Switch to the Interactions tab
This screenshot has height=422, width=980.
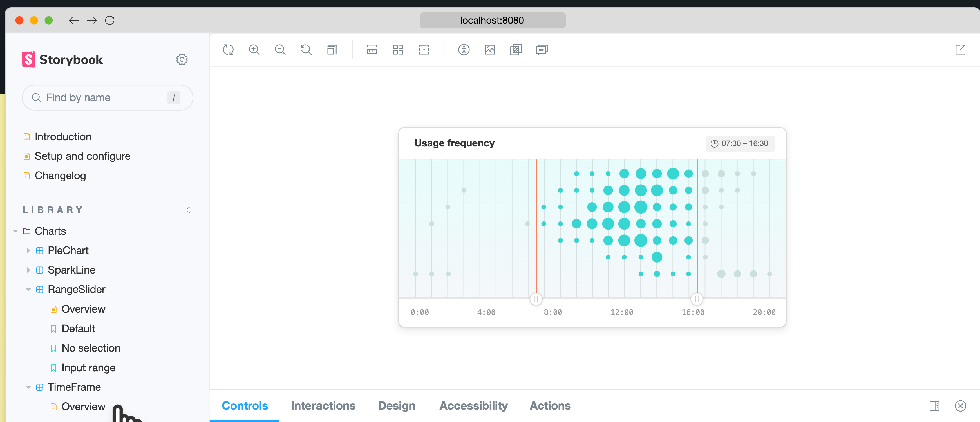(323, 406)
